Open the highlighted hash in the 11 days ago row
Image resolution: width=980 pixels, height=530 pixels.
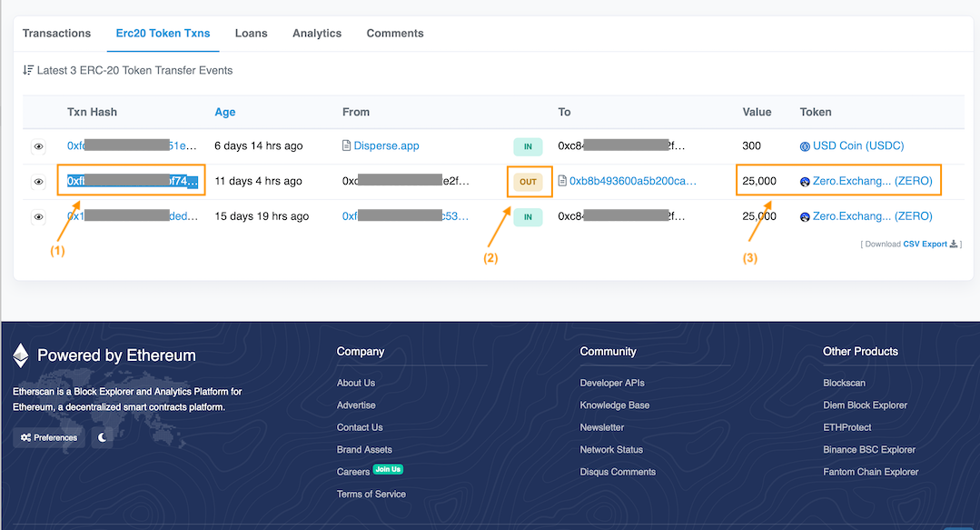click(132, 181)
